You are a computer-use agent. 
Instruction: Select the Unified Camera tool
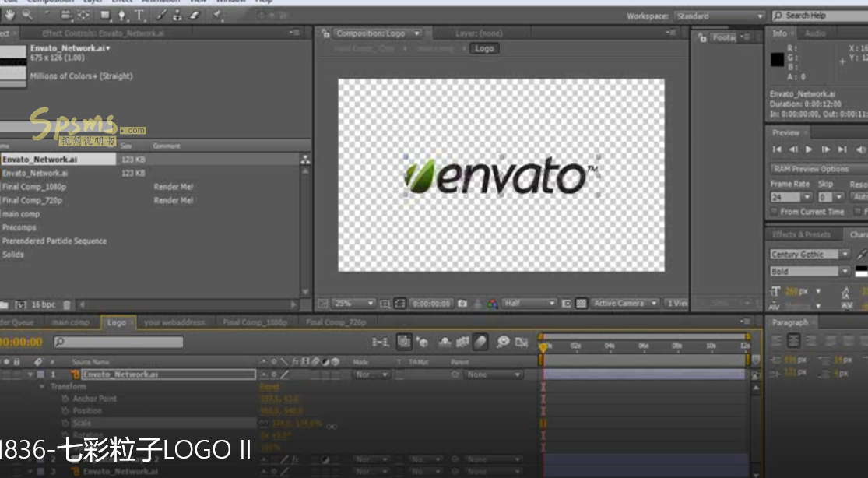click(x=66, y=16)
